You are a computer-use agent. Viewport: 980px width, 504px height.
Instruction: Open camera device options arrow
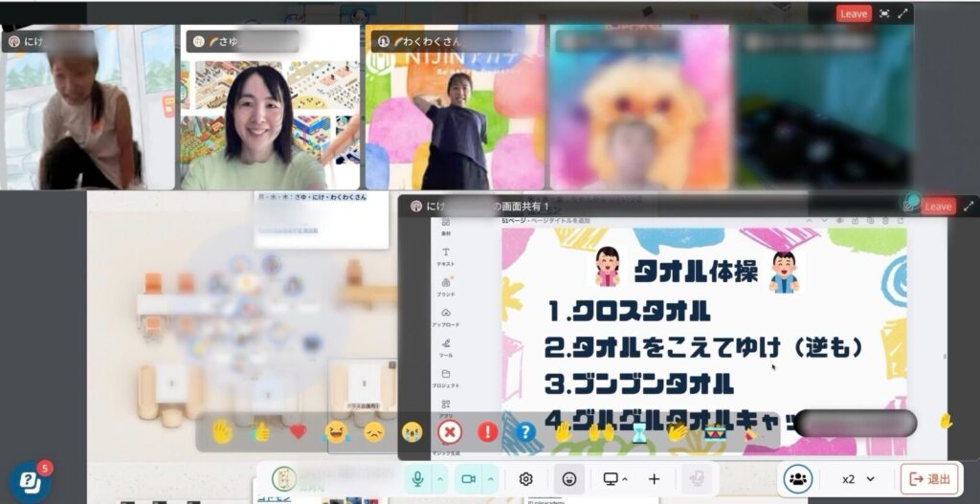[x=491, y=479]
